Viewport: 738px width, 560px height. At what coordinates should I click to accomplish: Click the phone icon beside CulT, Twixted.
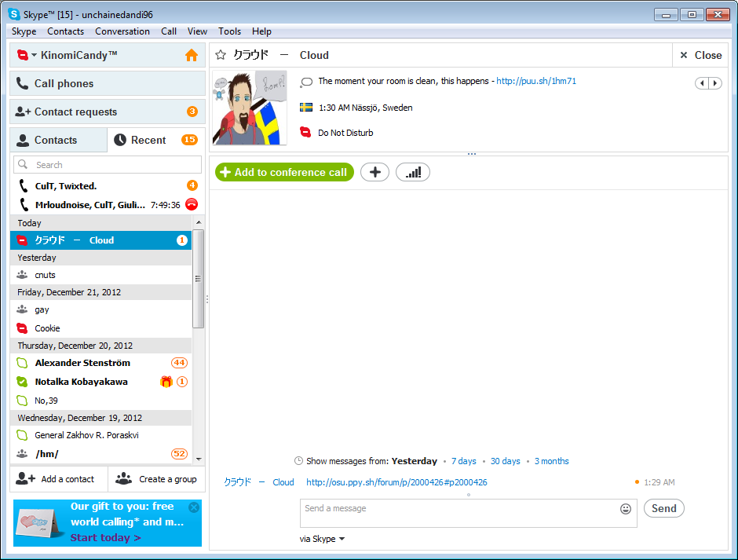(23, 185)
